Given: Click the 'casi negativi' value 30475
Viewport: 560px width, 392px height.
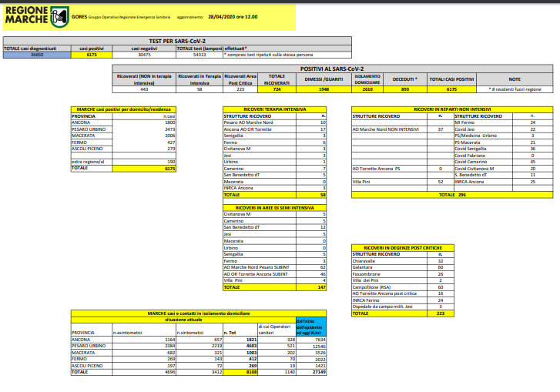Looking at the screenshot, I should tap(144, 55).
